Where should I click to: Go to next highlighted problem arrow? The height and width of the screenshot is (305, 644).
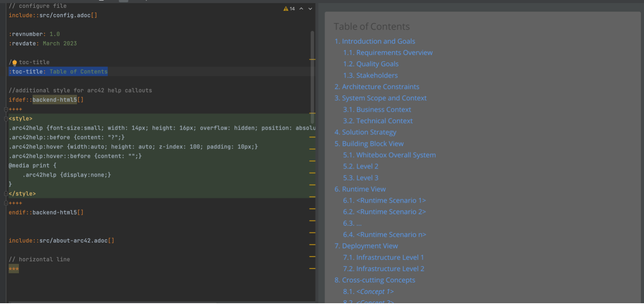pos(310,9)
